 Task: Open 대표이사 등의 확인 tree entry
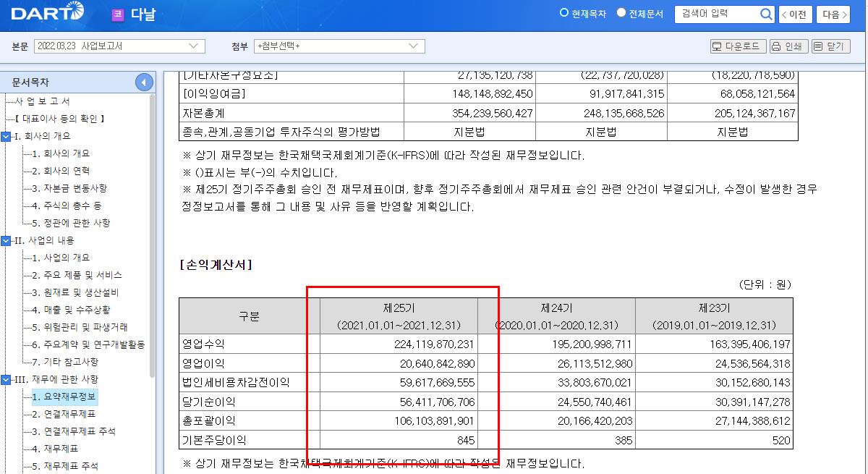pyautogui.click(x=60, y=119)
